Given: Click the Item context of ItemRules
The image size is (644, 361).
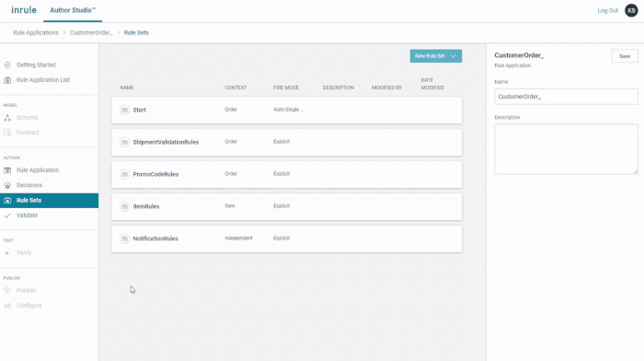Looking at the screenshot, I should tap(230, 206).
